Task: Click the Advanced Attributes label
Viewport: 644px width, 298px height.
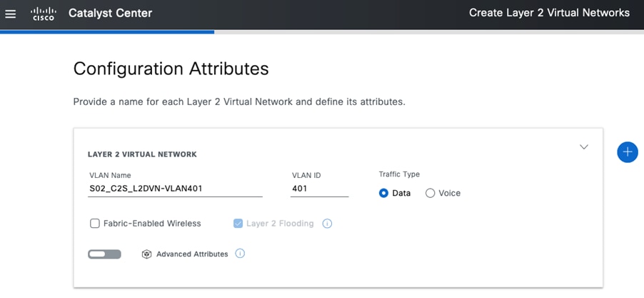Action: (192, 254)
